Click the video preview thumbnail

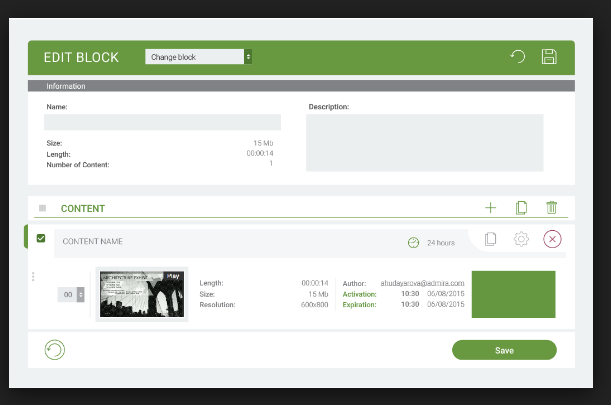pyautogui.click(x=141, y=293)
